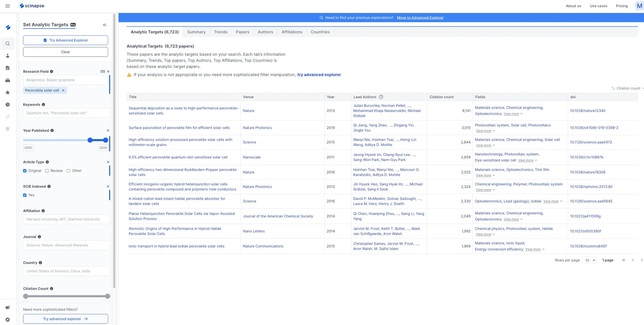Toggle the SCIE Indexed Yes checkbox
Viewport: 644px width, 325px height.
[x=25, y=195]
